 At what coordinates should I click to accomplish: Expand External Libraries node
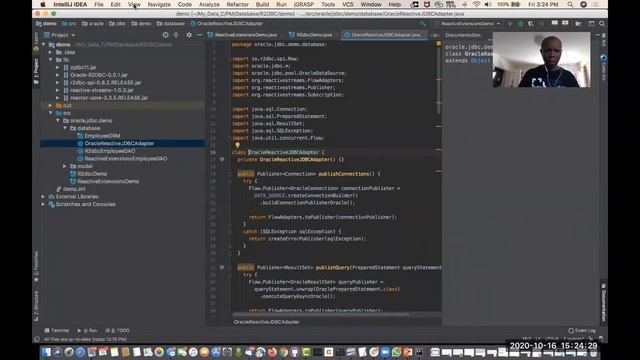point(43,197)
